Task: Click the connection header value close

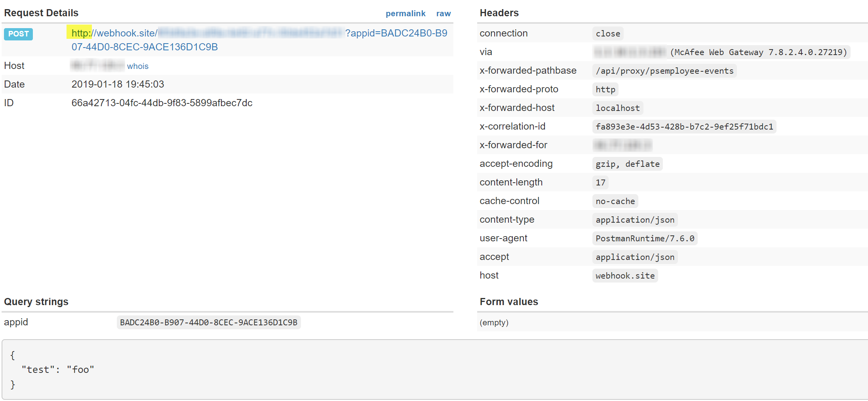Action: tap(608, 33)
